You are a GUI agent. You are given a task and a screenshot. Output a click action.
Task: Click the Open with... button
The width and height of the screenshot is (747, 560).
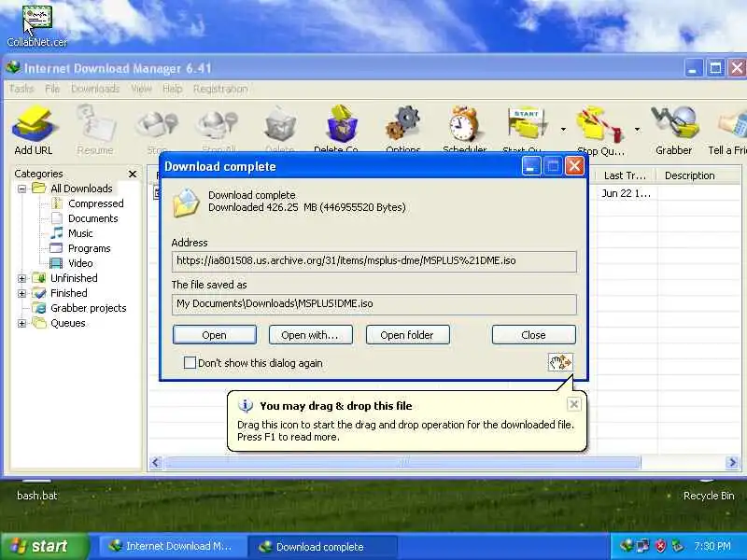(311, 335)
